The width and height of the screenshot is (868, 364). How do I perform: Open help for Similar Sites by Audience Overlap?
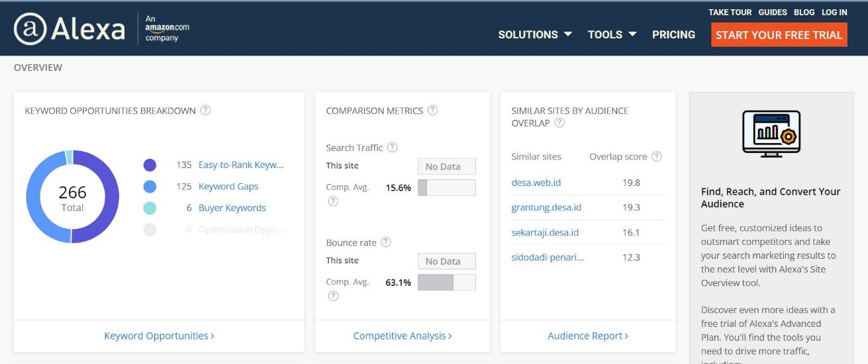(559, 123)
